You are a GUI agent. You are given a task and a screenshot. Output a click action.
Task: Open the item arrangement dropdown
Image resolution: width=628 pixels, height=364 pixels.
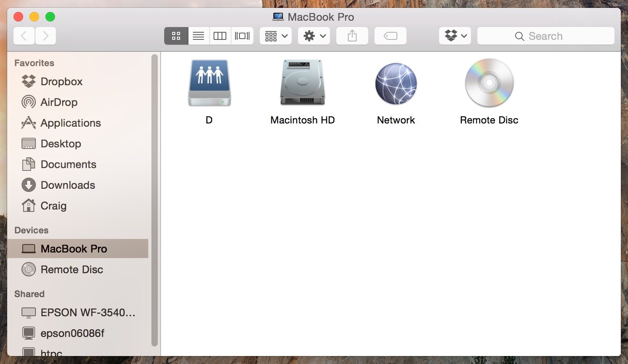(x=276, y=36)
